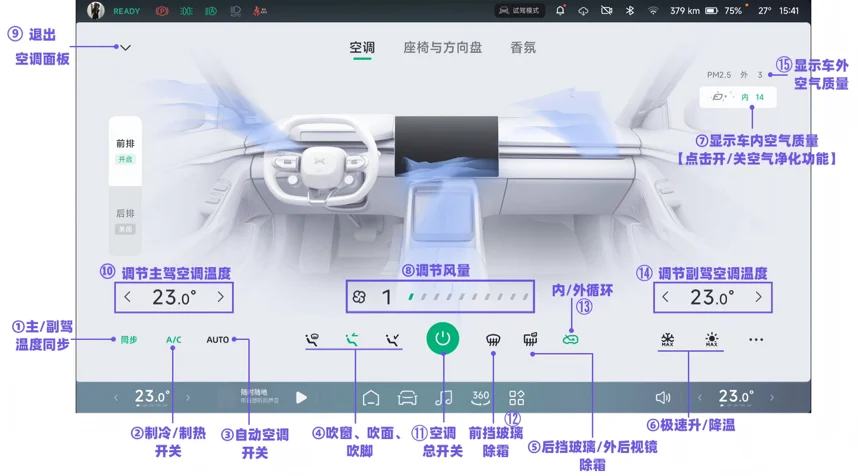The width and height of the screenshot is (860, 476).
Task: Activate max cooling snowflake icon
Action: click(x=667, y=340)
